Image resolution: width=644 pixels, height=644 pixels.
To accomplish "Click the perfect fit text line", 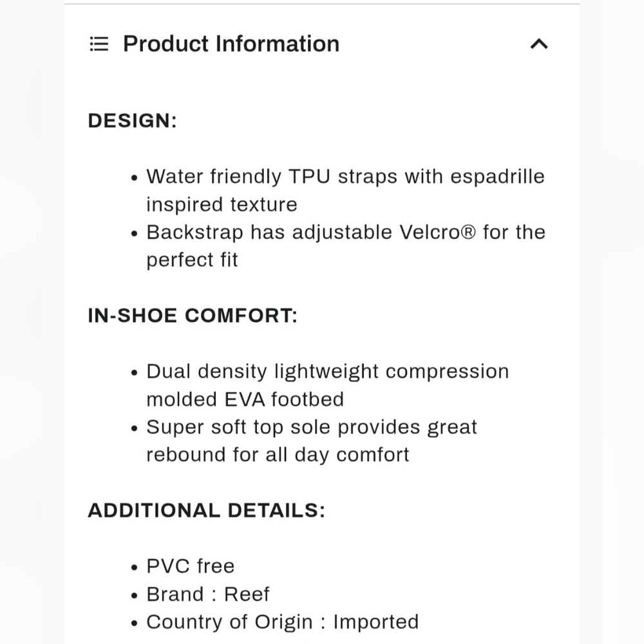I will point(192,260).
